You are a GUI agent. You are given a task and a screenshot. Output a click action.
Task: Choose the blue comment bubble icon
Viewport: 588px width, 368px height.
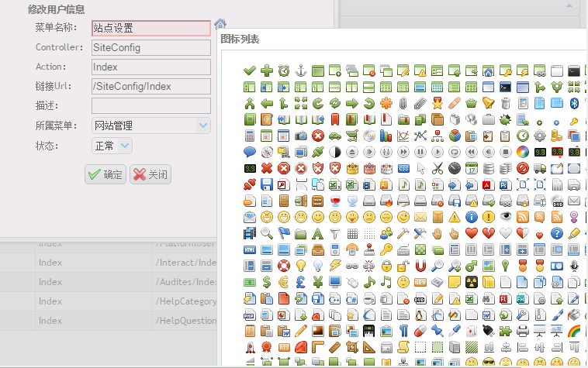[249, 152]
